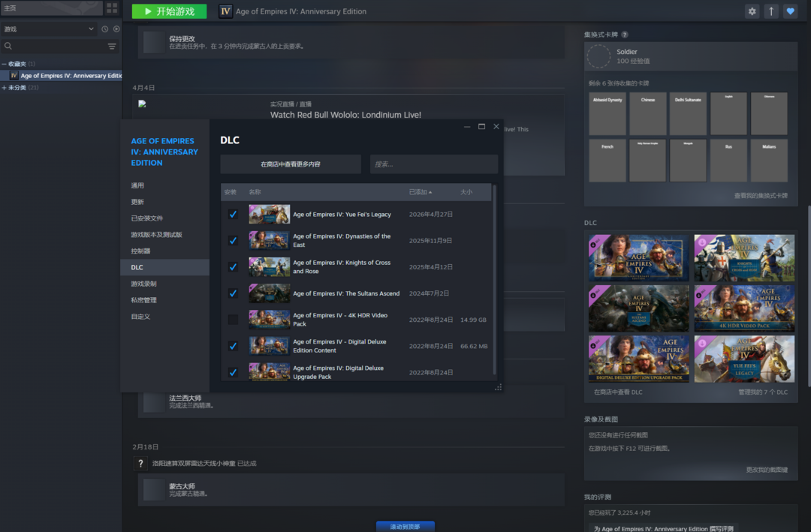
Task: Expand the 未分类 uncategorized group
Action: coord(5,88)
